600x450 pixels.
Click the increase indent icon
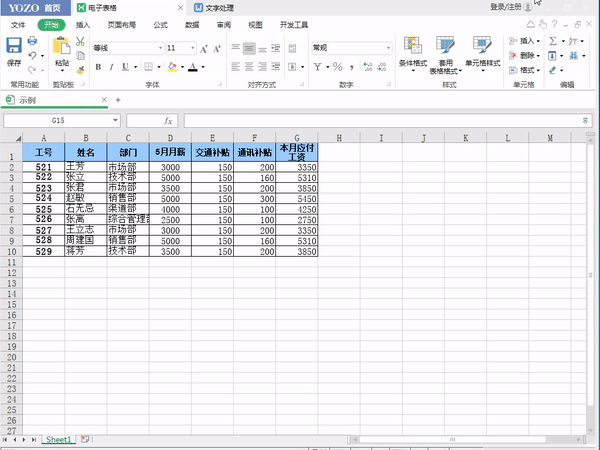pos(276,67)
